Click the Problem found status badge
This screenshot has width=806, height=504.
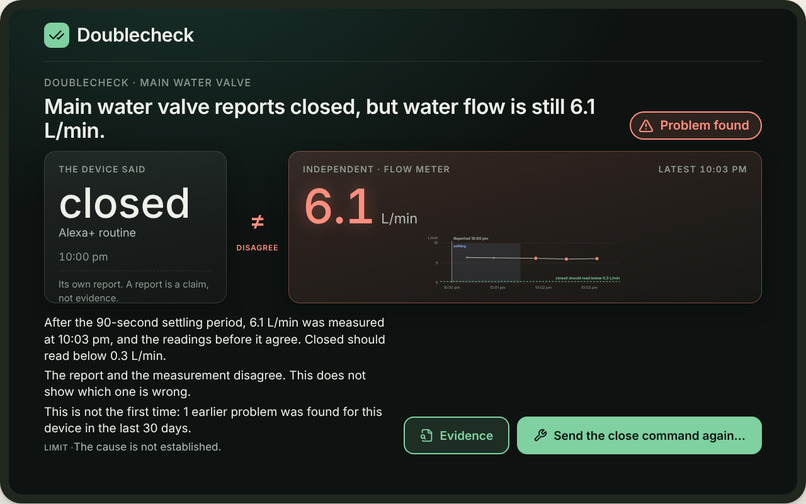pos(695,125)
